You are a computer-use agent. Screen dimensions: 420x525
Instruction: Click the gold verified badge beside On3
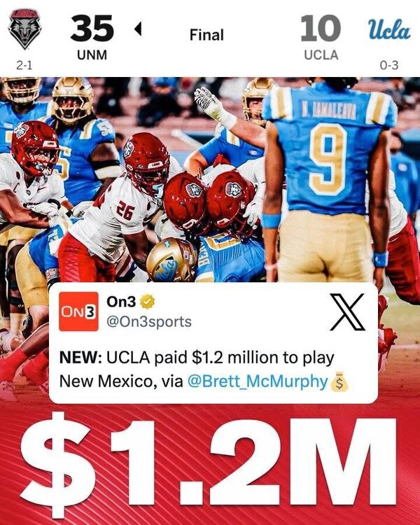(148, 302)
